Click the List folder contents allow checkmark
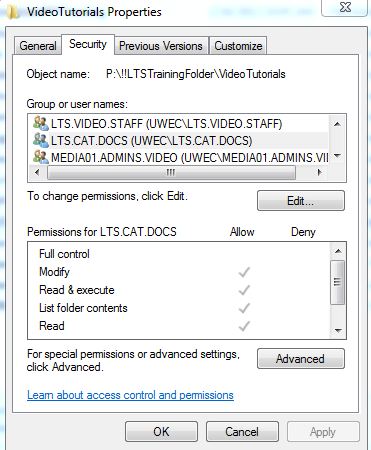371x450 pixels. 244,308
